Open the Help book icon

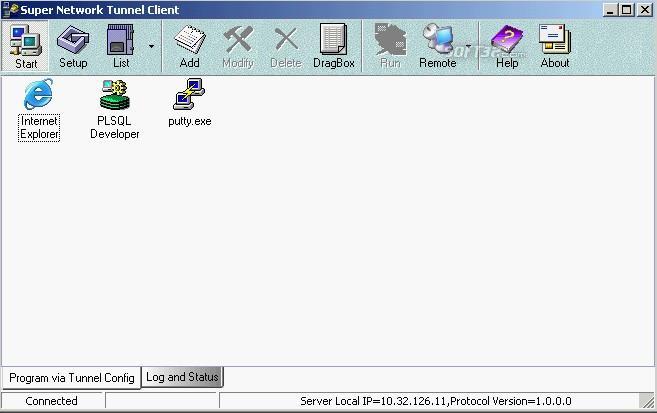pos(507,46)
